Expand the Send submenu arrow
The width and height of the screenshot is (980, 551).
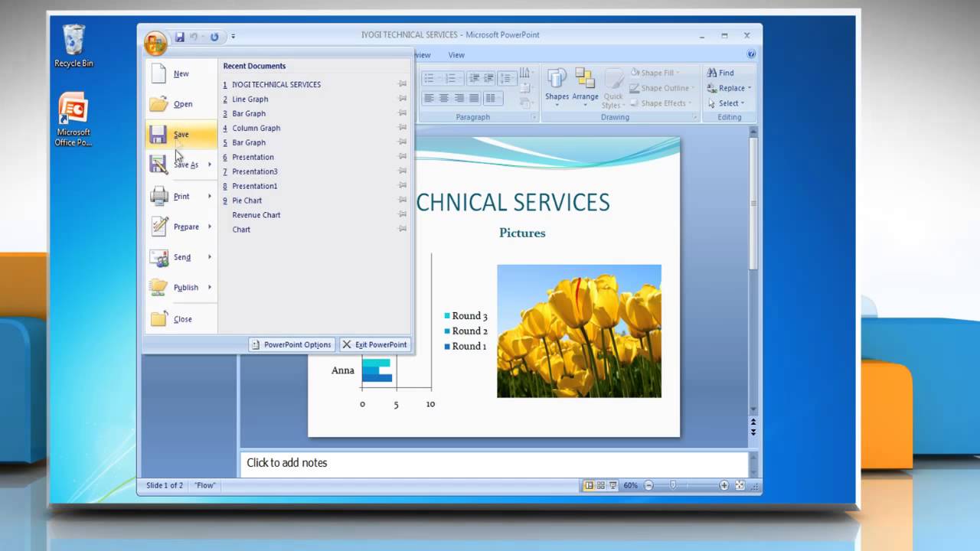210,257
